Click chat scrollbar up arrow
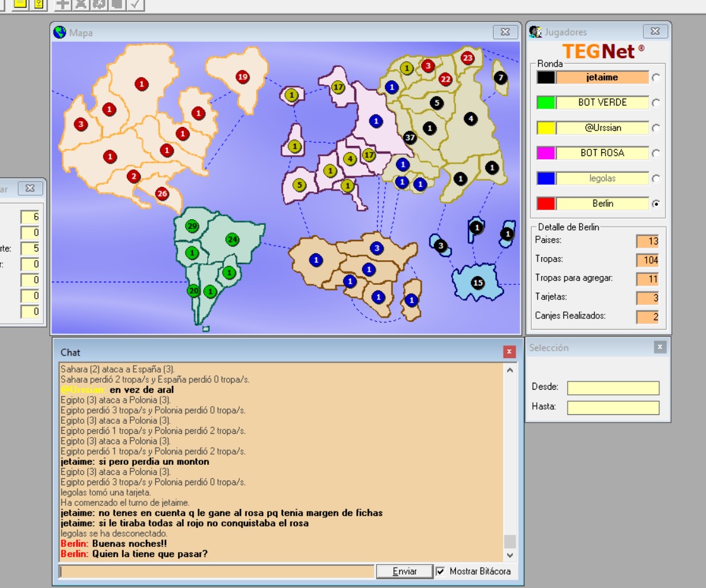 click(510, 370)
